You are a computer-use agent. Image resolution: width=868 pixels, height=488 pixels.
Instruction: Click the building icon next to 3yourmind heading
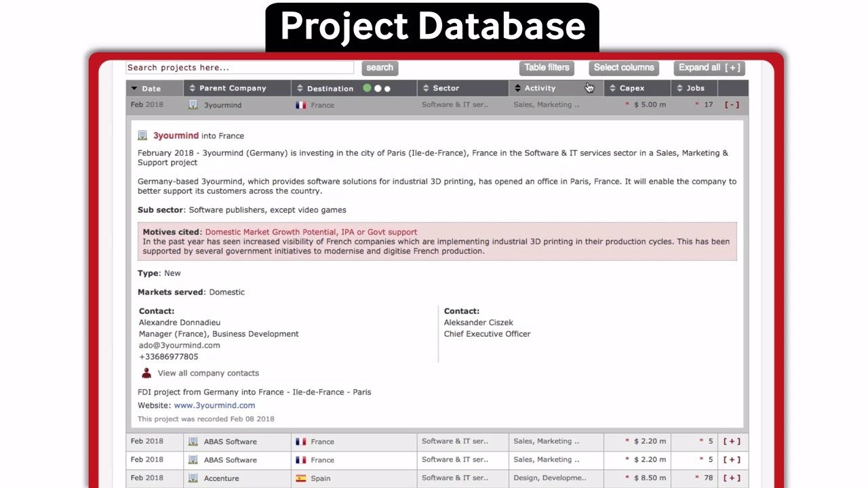tap(142, 136)
